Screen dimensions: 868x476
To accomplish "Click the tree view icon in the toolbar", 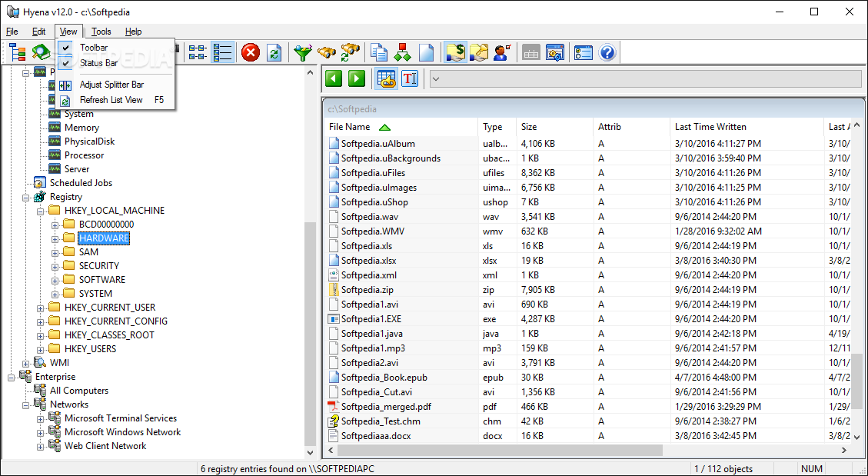I will click(18, 52).
